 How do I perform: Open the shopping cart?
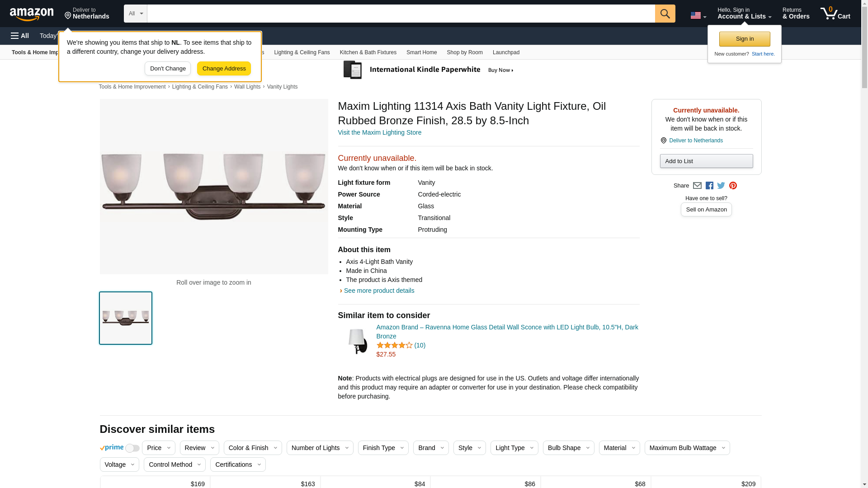click(x=835, y=14)
